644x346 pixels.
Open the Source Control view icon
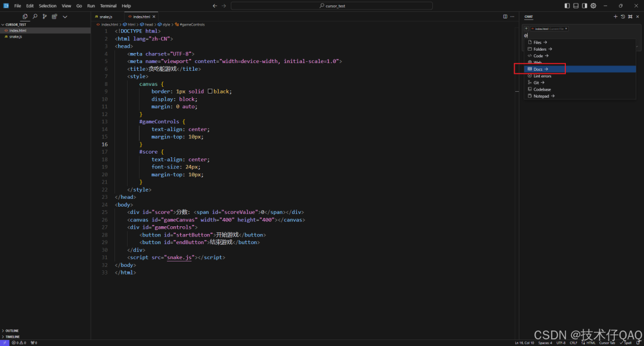pyautogui.click(x=44, y=17)
